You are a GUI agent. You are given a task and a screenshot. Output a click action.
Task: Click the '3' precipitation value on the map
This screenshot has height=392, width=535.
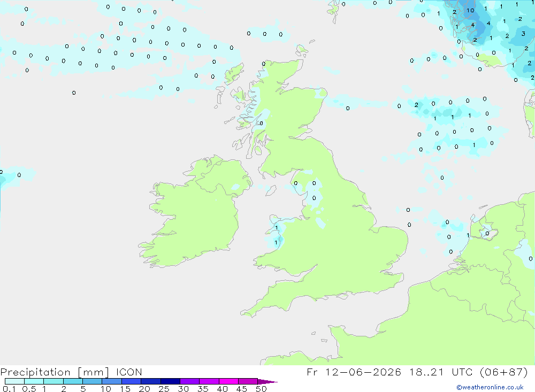point(523,34)
